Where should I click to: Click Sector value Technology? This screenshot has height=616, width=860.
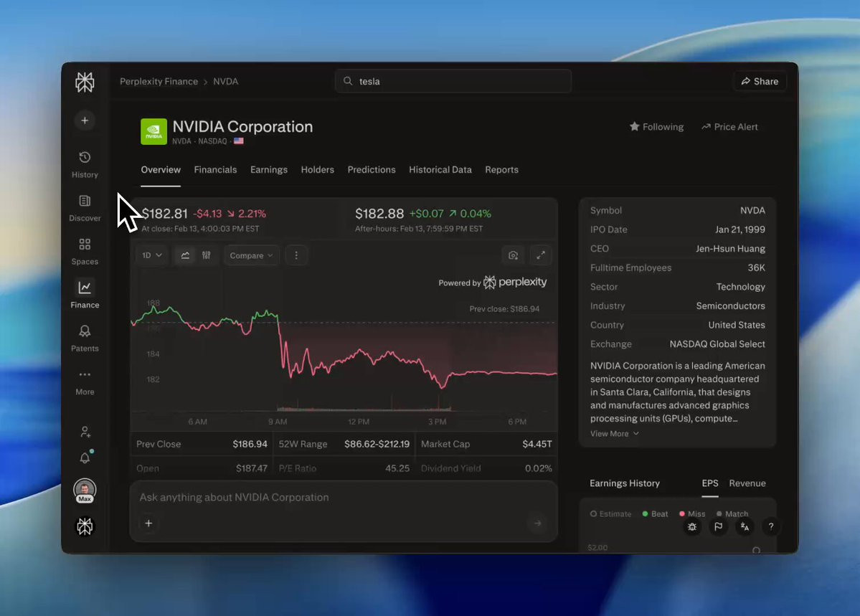740,287
